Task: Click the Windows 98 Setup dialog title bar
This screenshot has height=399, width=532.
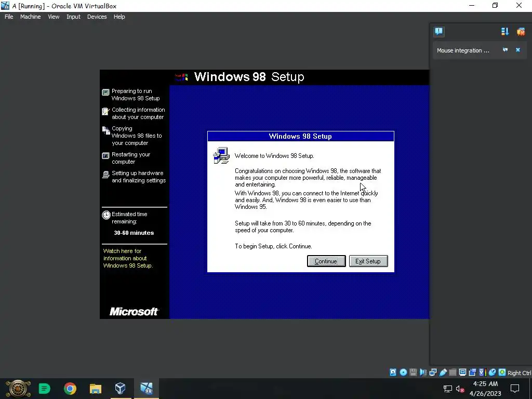Action: (x=301, y=137)
